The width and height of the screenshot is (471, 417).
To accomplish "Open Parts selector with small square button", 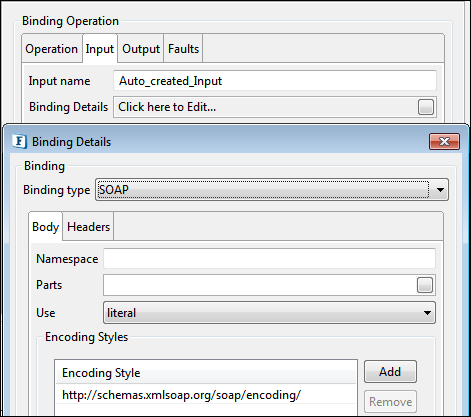I will coord(425,285).
